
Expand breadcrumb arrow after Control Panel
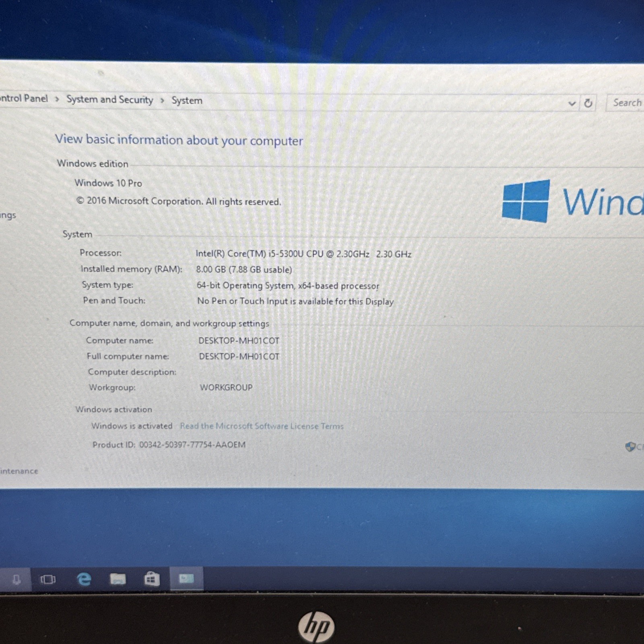(x=57, y=99)
